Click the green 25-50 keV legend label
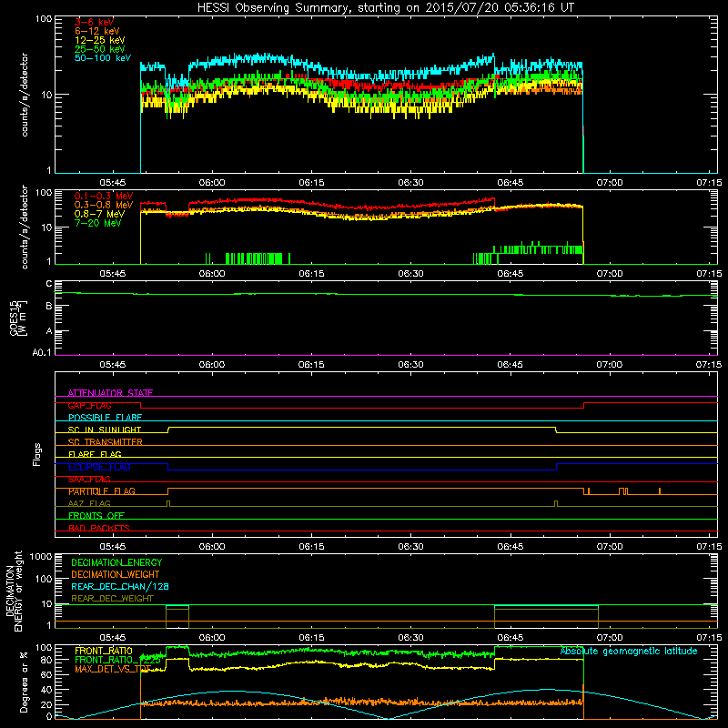This screenshot has height=728, width=728. [100, 49]
